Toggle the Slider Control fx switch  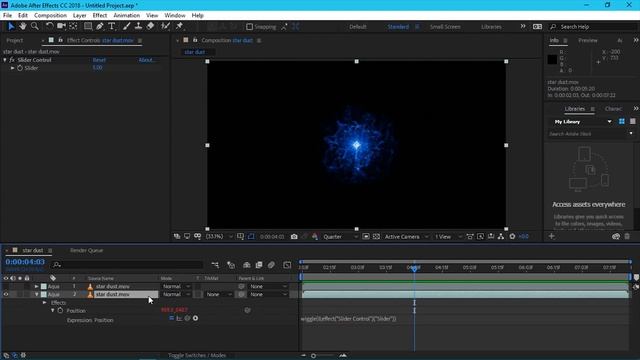pyautogui.click(x=11, y=60)
